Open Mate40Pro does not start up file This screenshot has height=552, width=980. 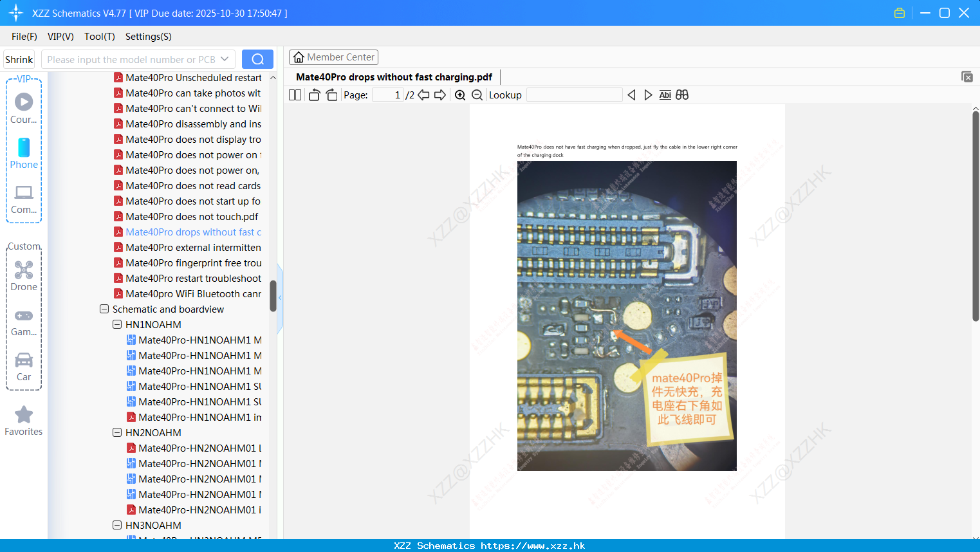coord(188,201)
